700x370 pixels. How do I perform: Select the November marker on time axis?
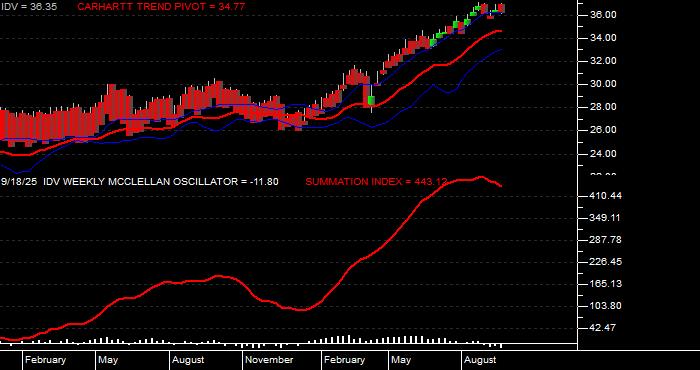click(270, 360)
